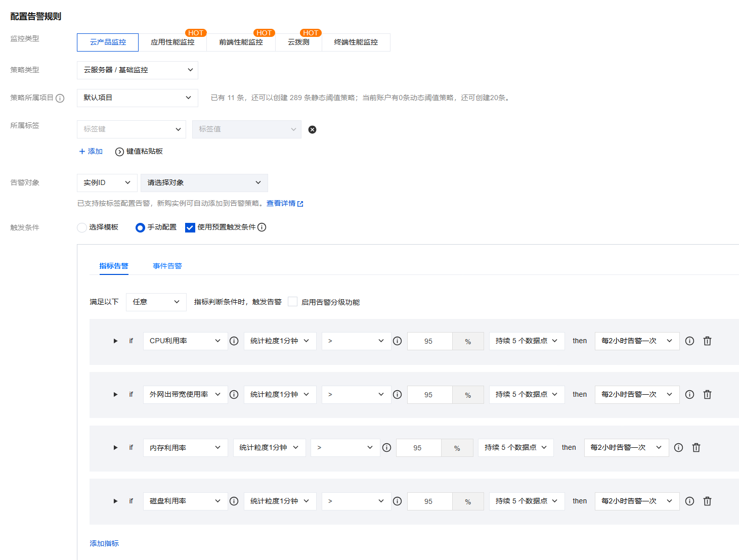Select the 选择模板 radio option
Screen dimensions: 739x560
point(82,227)
